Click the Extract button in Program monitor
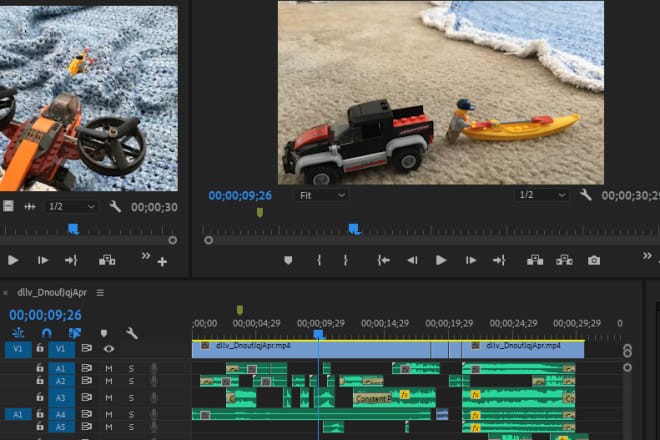The width and height of the screenshot is (660, 440). click(x=564, y=260)
